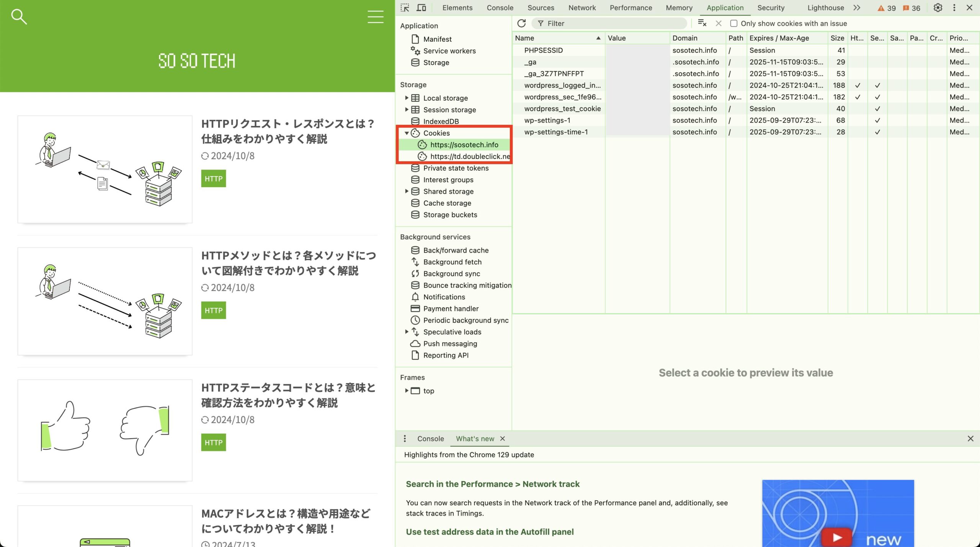The height and width of the screenshot is (547, 980).
Task: Expand the top frame tree item
Action: click(407, 391)
